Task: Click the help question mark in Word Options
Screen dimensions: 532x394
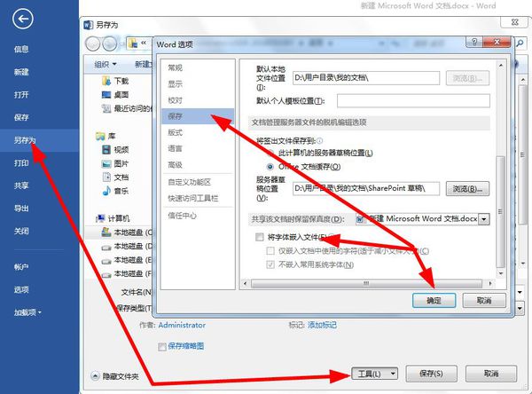Action: coord(474,42)
